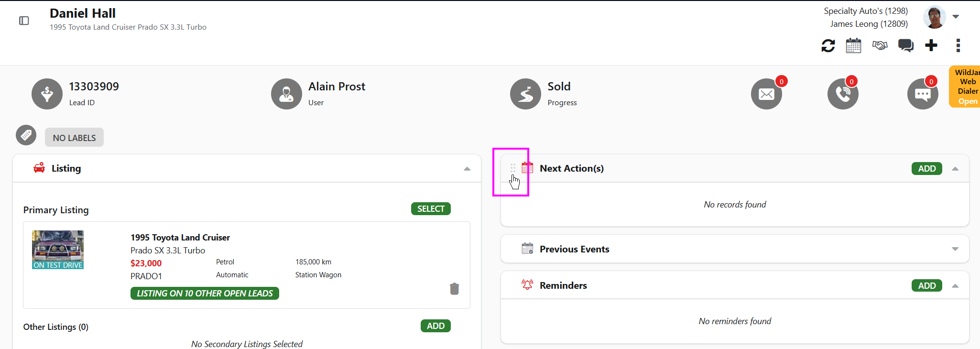Click the plus add icon

coord(931,45)
